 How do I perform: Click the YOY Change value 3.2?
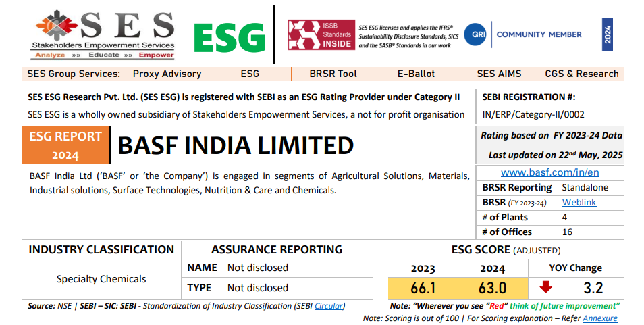pyautogui.click(x=593, y=288)
